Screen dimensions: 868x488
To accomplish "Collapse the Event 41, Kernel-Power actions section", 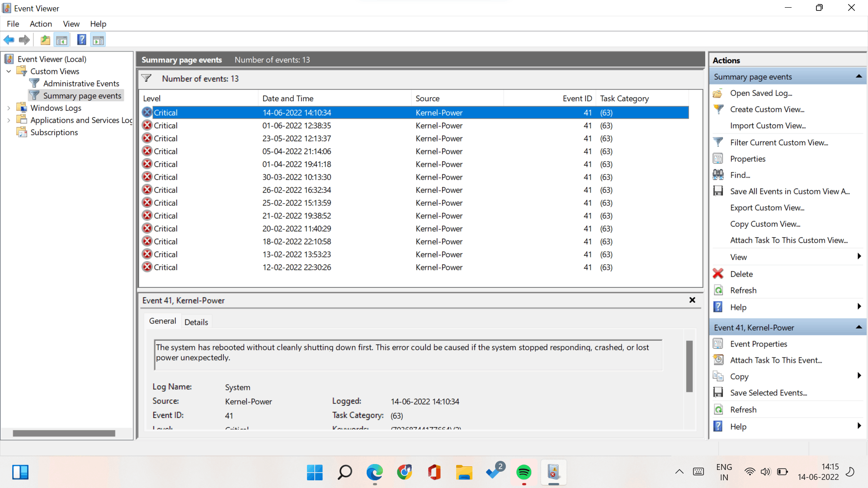I will pos(859,328).
